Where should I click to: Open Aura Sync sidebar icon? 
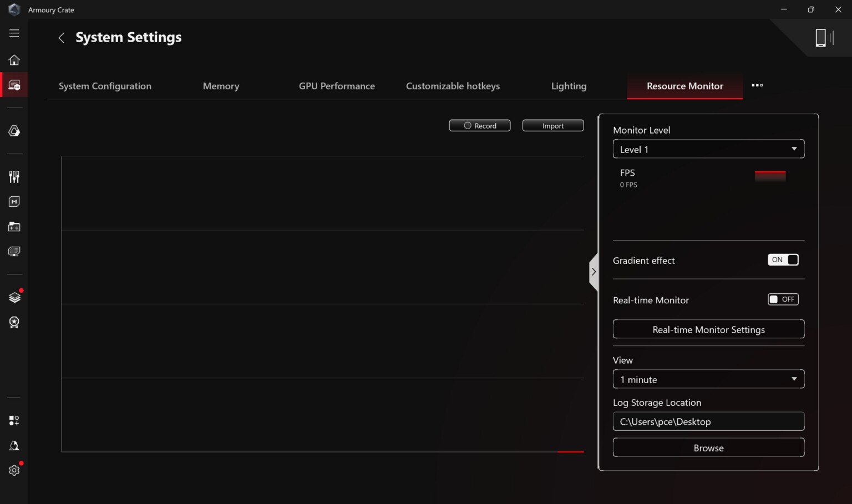pyautogui.click(x=14, y=131)
